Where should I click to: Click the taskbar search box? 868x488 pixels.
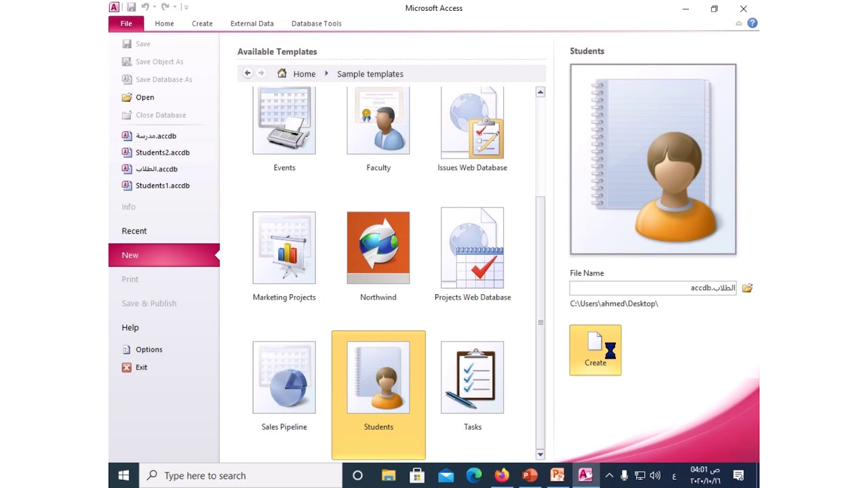(241, 475)
